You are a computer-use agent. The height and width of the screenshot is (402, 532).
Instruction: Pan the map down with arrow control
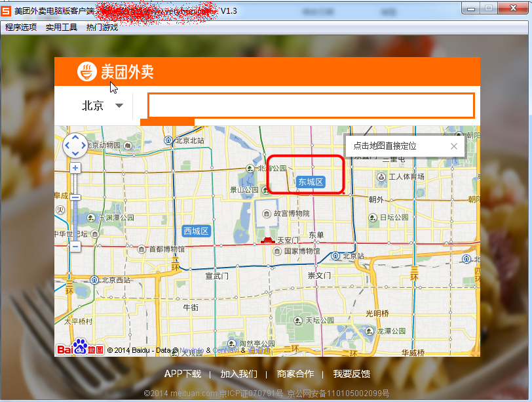(75, 154)
